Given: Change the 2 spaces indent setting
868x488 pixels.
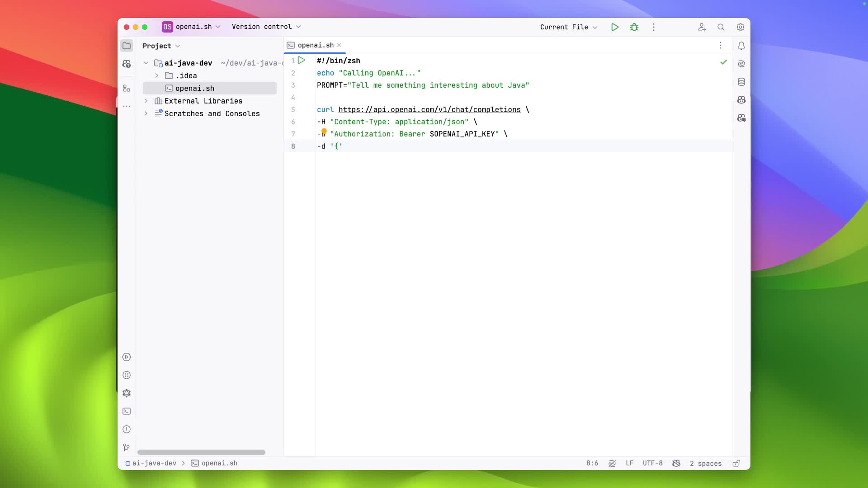Looking at the screenshot, I should pos(705,463).
